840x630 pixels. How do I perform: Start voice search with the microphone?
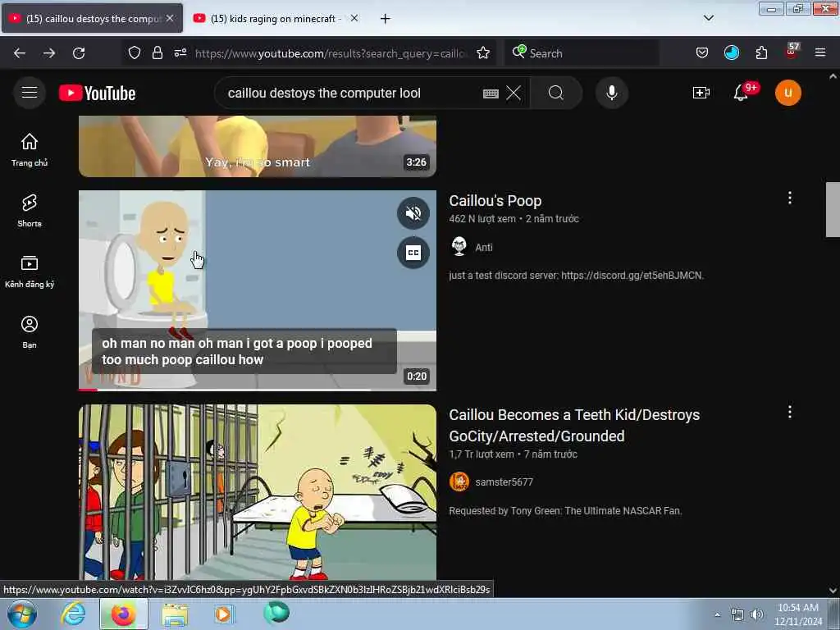click(612, 94)
